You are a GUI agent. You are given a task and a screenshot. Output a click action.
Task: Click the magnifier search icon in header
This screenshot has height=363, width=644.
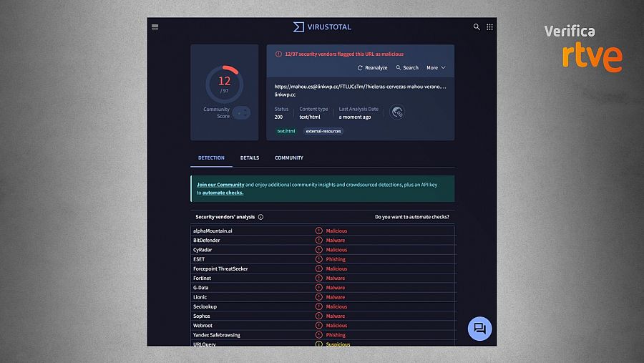477,27
